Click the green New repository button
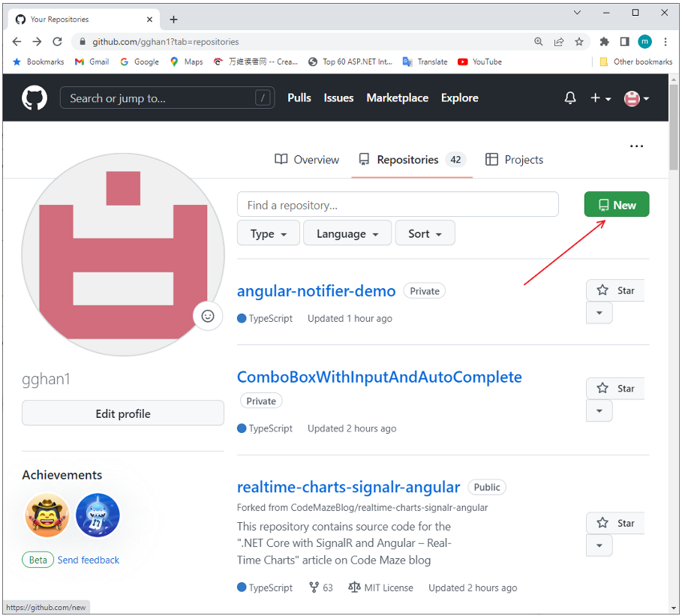The width and height of the screenshot is (682, 616). [616, 204]
